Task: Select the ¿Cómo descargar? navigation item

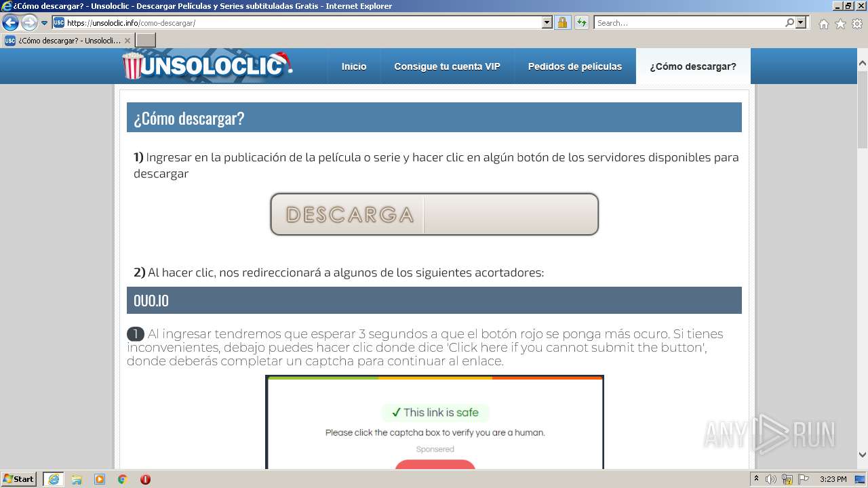Action: (x=693, y=66)
